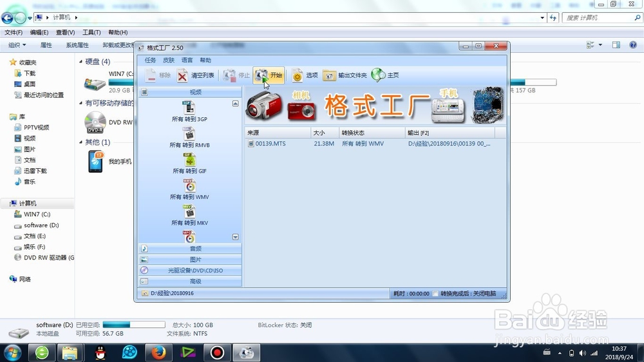Open the 工具(T) menu in Explorer
The width and height of the screenshot is (644, 362).
click(91, 32)
